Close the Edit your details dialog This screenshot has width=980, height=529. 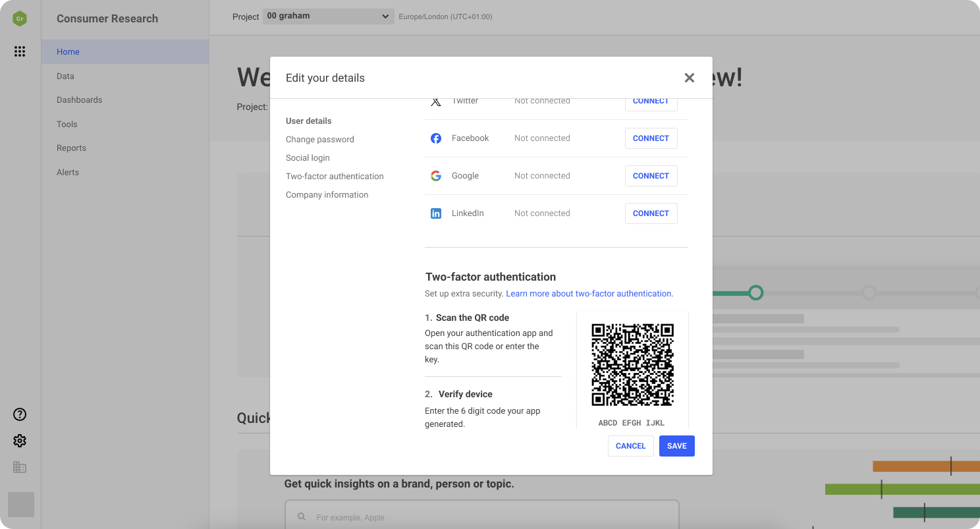pyautogui.click(x=690, y=78)
